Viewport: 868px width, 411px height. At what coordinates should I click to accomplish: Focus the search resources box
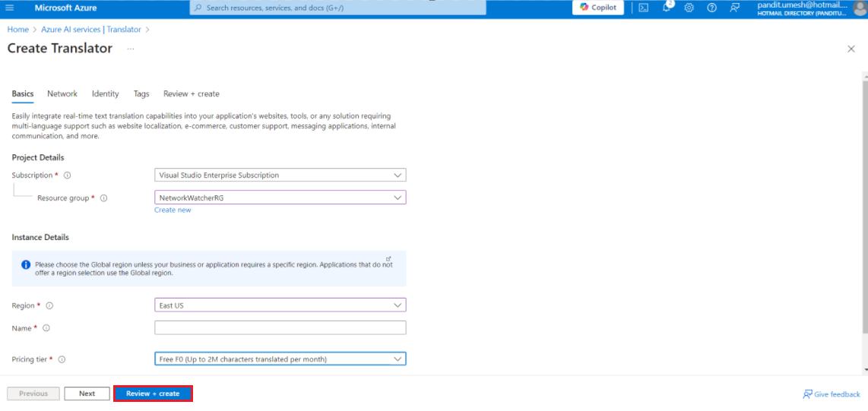(x=337, y=8)
